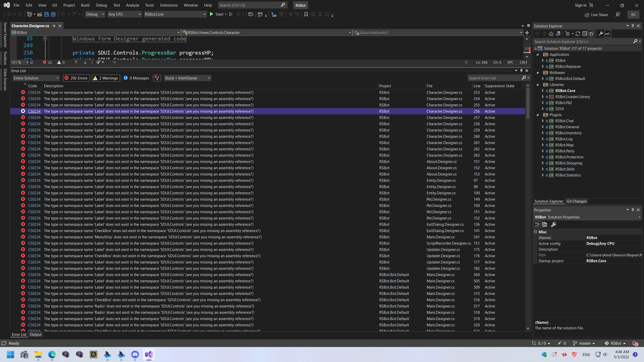The image size is (644, 362).
Task: Toggle the 2 Warnings filter
Action: (106, 78)
